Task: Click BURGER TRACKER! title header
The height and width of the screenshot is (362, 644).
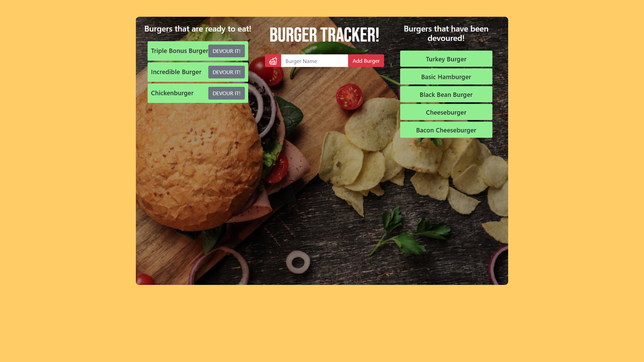Action: pos(324,34)
